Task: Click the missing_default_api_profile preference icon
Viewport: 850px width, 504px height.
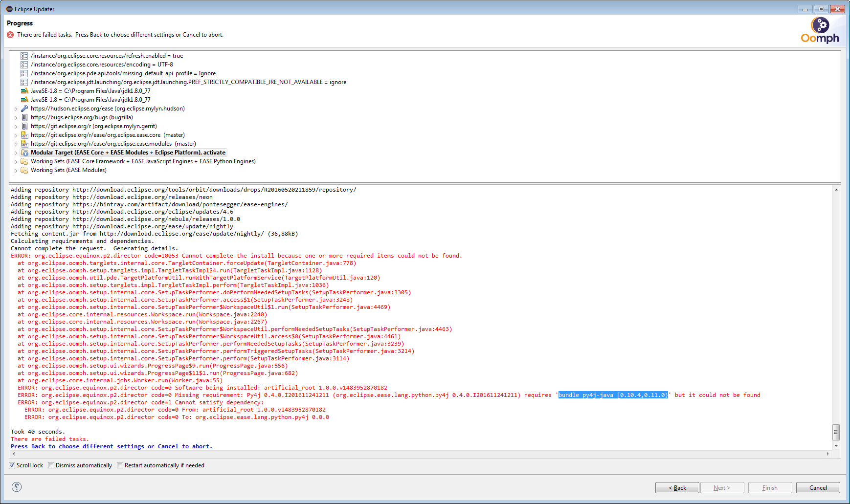Action: tap(24, 73)
